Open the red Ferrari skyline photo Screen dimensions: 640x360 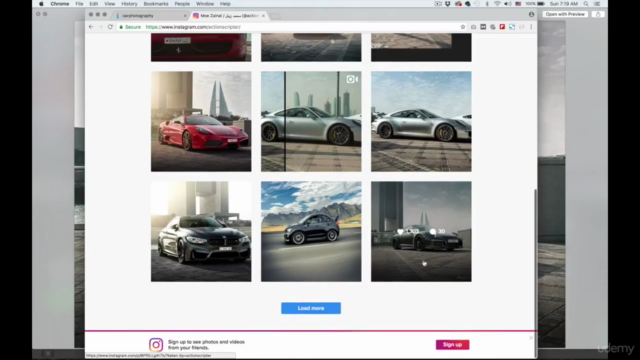click(201, 122)
